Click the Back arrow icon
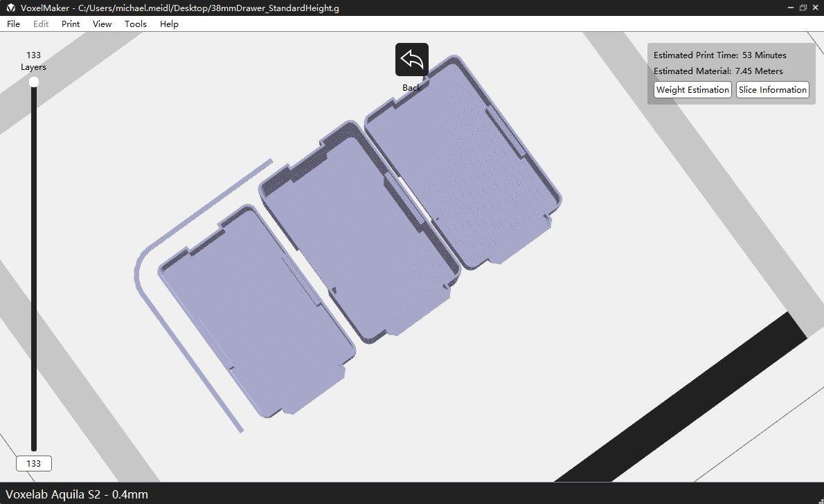The width and height of the screenshot is (824, 504). point(411,60)
